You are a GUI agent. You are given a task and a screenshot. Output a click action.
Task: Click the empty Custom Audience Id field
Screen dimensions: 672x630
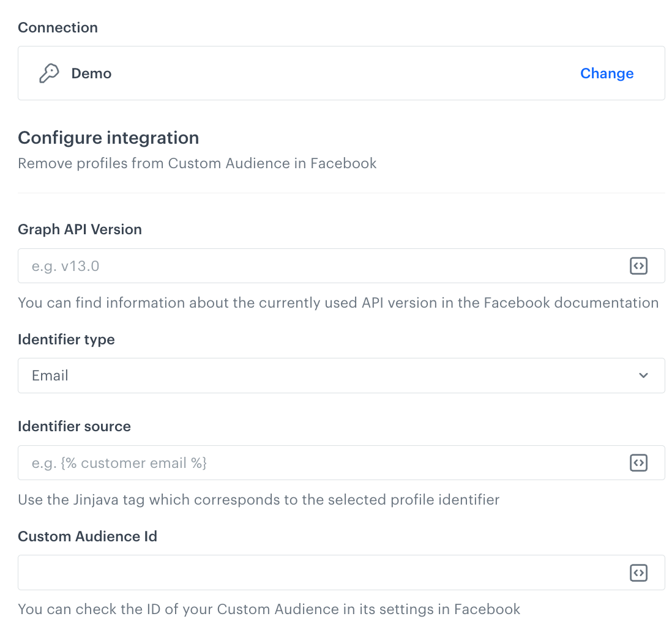(x=245, y=573)
